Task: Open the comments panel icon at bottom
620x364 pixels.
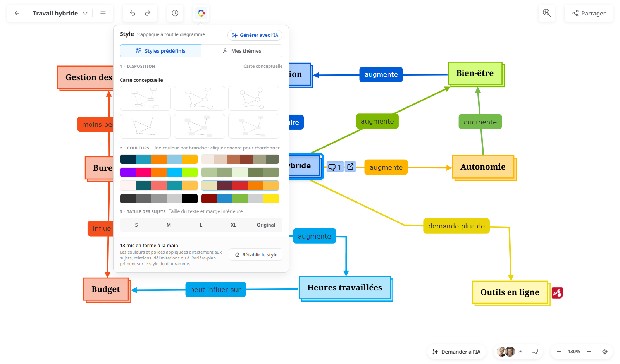Action: (x=535, y=352)
